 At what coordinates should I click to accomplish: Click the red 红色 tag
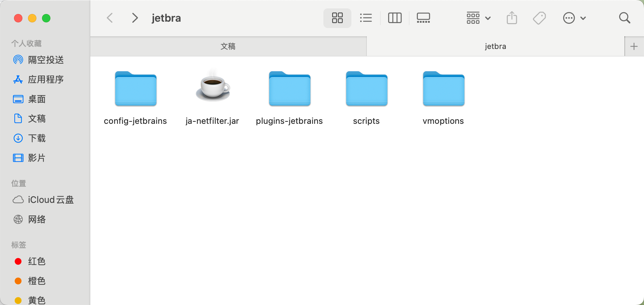tap(37, 261)
